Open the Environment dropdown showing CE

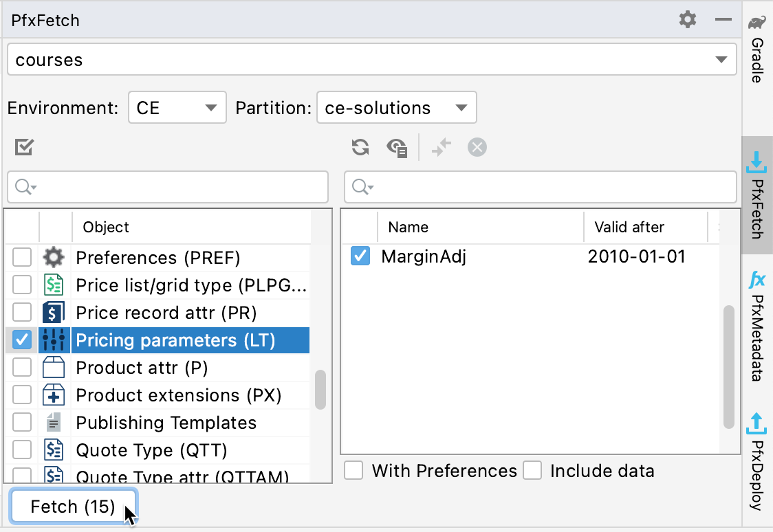click(177, 107)
